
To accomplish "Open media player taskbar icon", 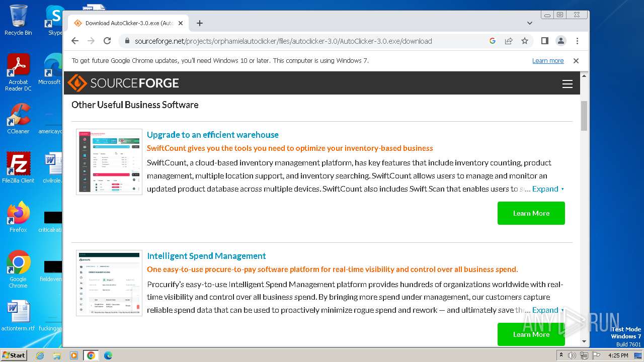I will [74, 355].
